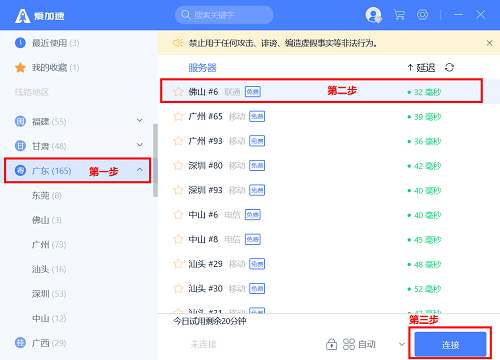Click the 今日试用剩余20分钟 text
Viewport: 500px width, 360px height.
pos(210,321)
